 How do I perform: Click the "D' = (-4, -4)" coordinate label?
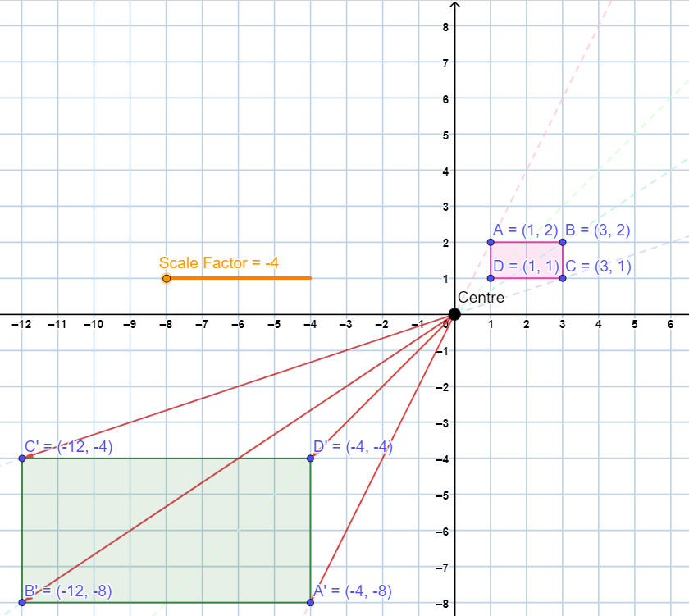354,447
